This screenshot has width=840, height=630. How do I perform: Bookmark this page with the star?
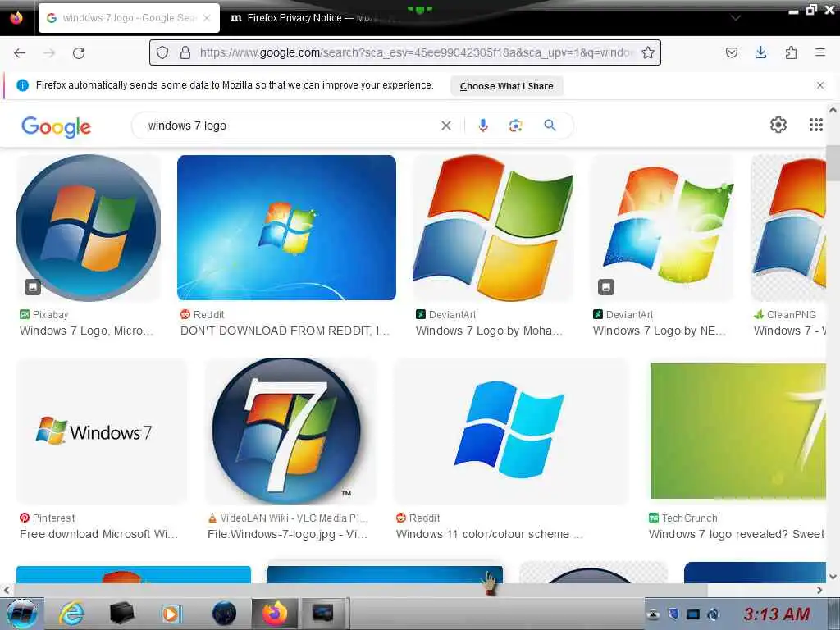[x=648, y=52]
